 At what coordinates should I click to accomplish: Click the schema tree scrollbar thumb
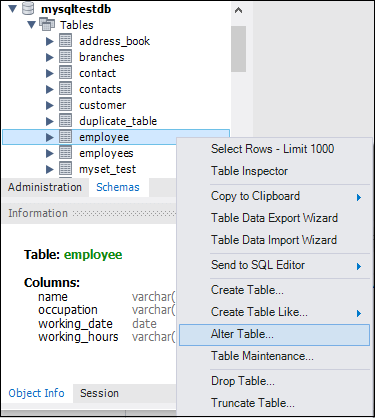click(x=238, y=49)
